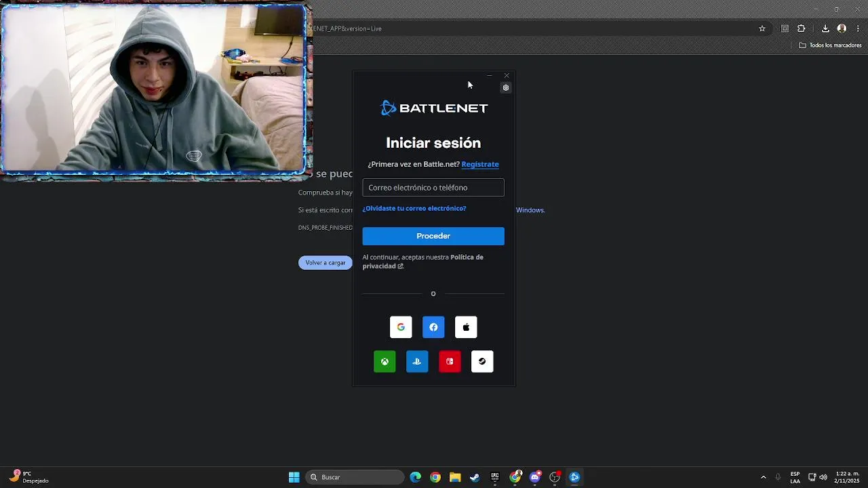The image size is (868, 488).
Task: Click the microphone tray icon
Action: coord(778,477)
